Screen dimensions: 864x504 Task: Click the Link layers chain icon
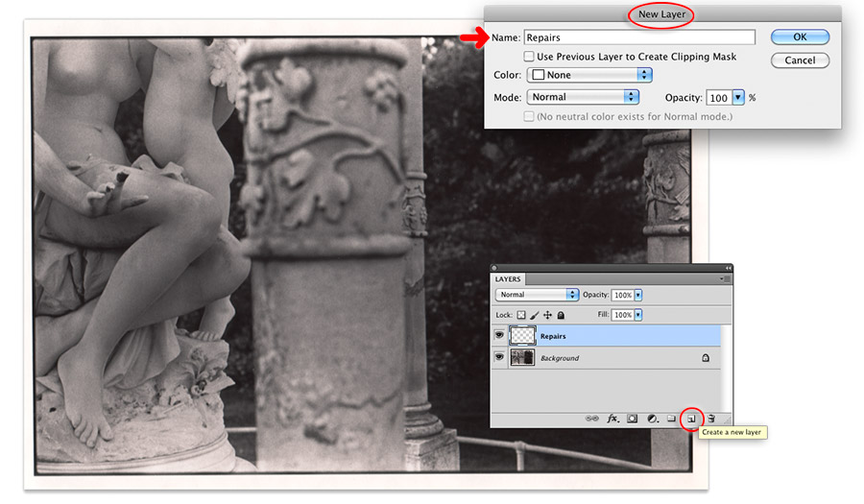pos(593,419)
